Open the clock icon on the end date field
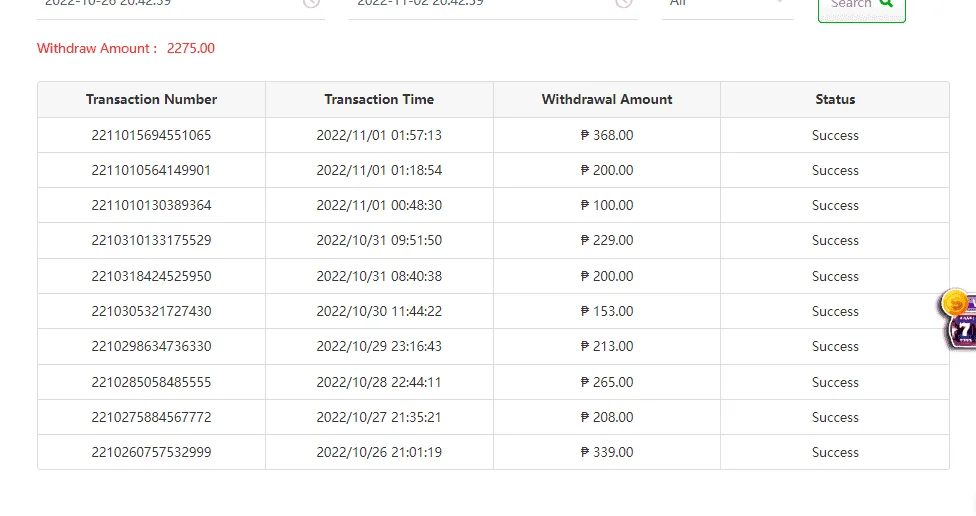This screenshot has height=516, width=976. point(624,2)
